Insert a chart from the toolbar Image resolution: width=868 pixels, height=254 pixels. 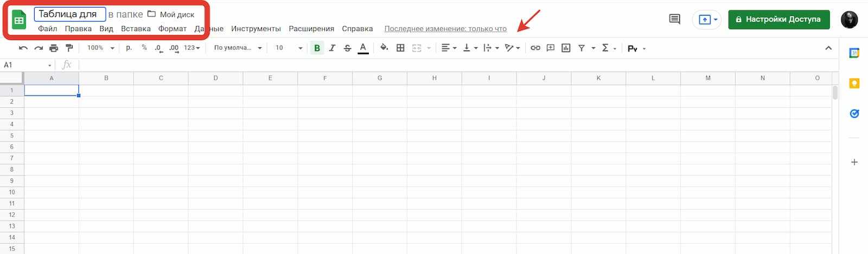pos(566,48)
